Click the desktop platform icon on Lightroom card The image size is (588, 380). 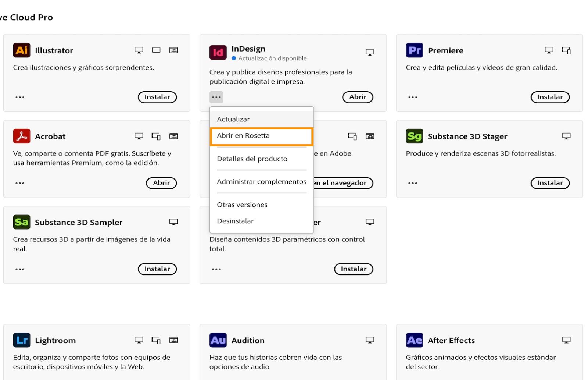(x=139, y=340)
